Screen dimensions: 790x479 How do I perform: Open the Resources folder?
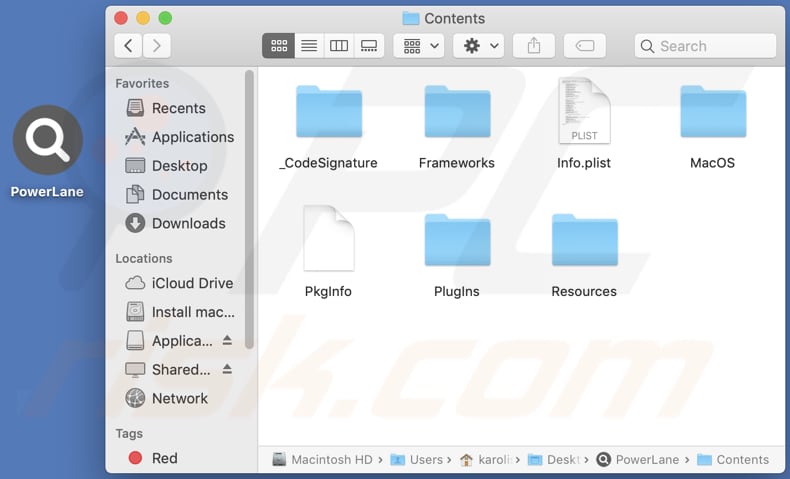coord(584,240)
